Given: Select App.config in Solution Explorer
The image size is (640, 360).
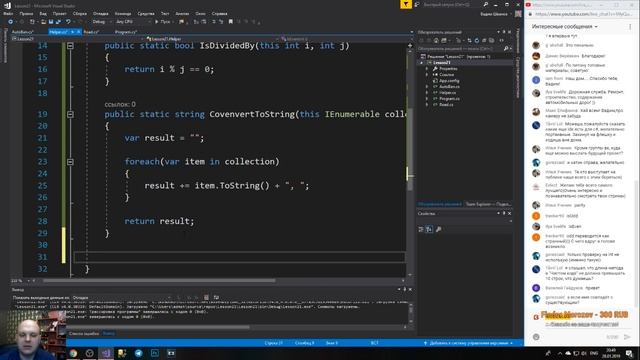Looking at the screenshot, I should point(449,81).
